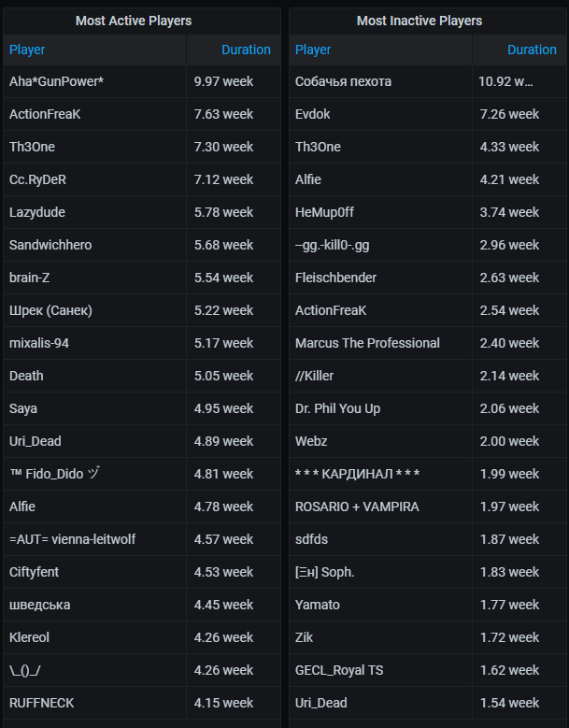Click the Evdok player cell
Screen dimensions: 569x728
click(313, 114)
